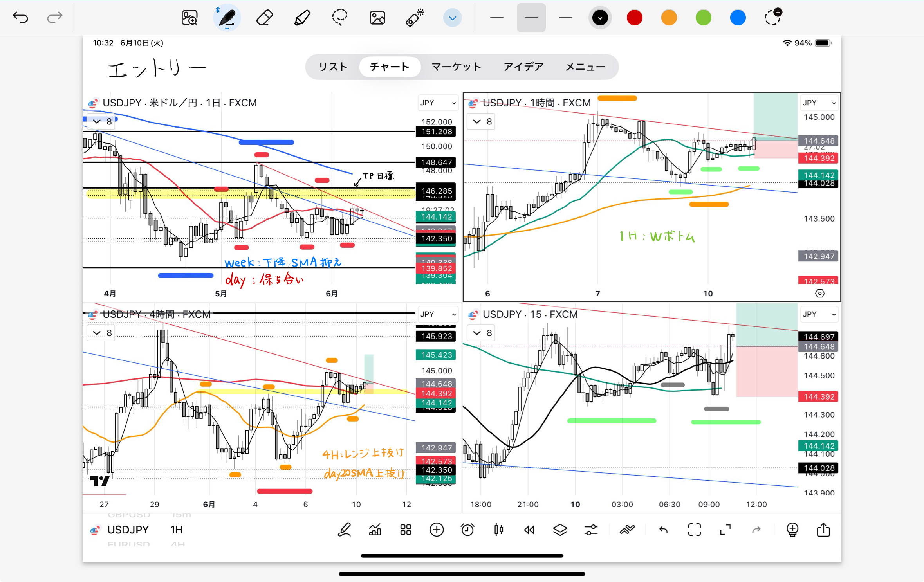
Task: Open 1-hour chart axis settings gear
Action: 819,293
